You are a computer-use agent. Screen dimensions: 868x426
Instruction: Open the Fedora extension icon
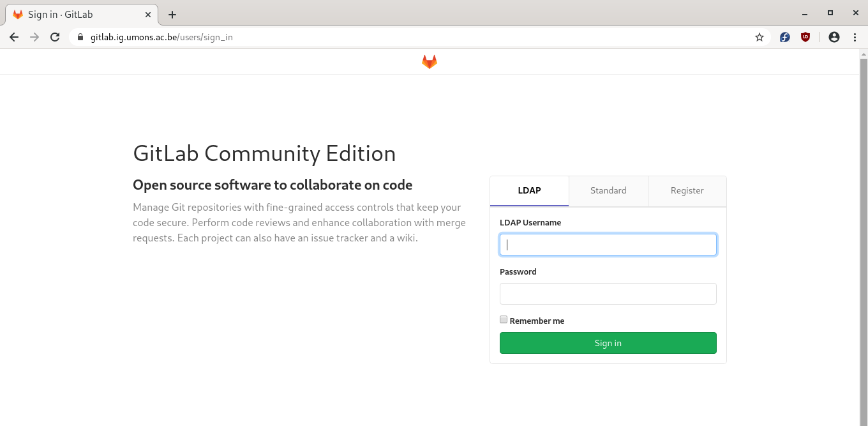(785, 37)
